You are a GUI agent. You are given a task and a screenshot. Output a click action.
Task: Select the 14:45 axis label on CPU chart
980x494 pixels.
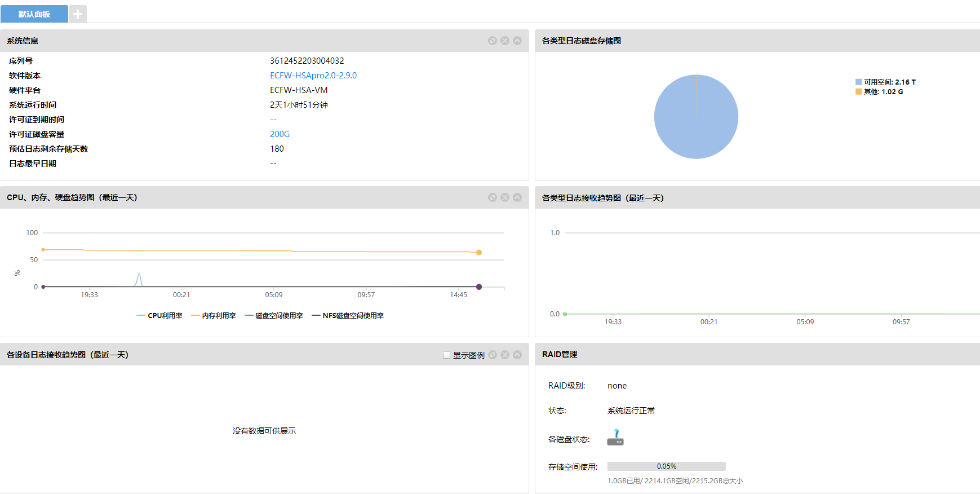pos(458,295)
